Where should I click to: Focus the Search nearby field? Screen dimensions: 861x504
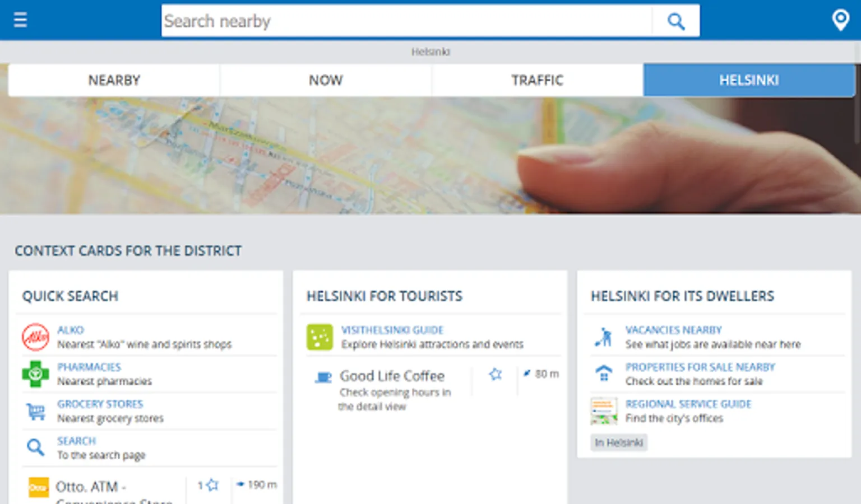407,21
